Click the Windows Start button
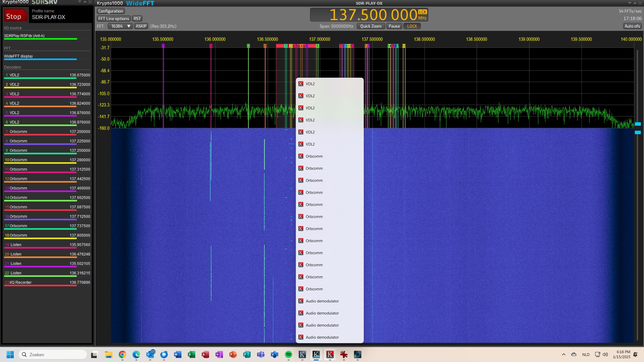Image resolution: width=644 pixels, height=362 pixels. [10, 354]
